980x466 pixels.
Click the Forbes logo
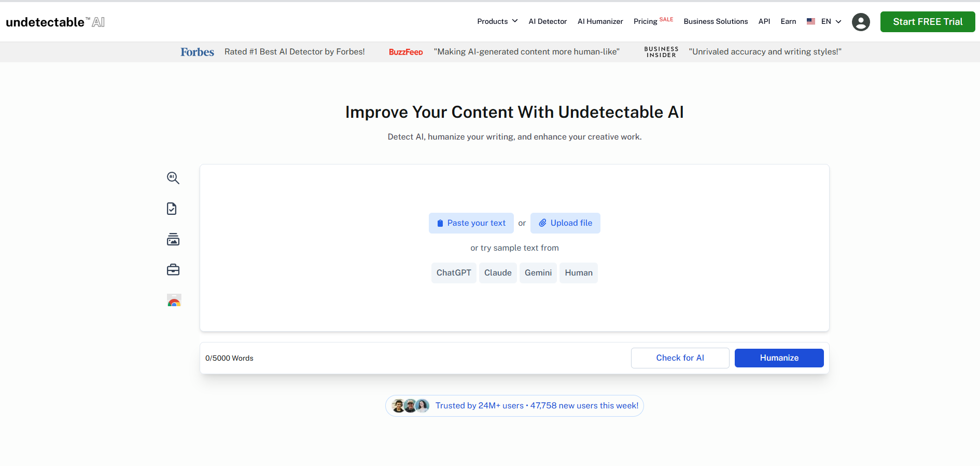coord(197,52)
